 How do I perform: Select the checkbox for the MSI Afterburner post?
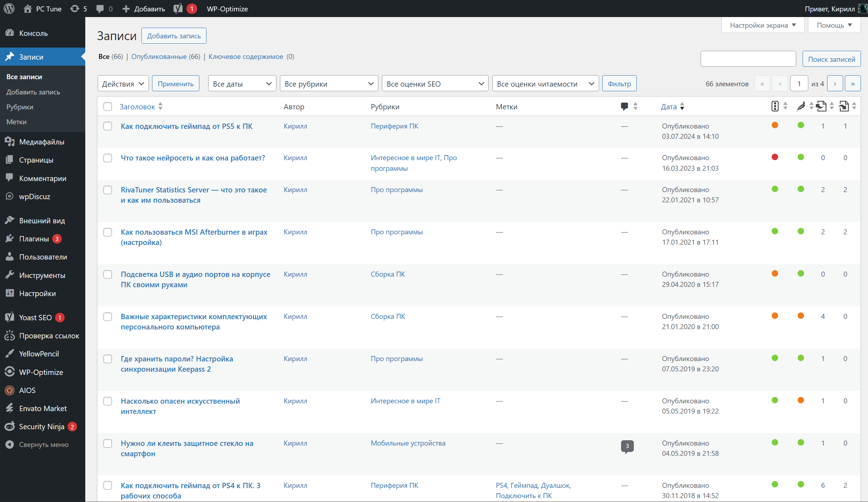point(108,232)
